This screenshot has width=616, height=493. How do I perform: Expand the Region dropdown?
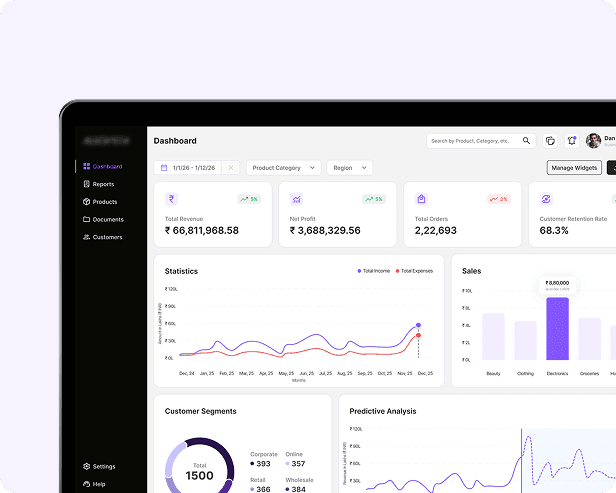(350, 168)
